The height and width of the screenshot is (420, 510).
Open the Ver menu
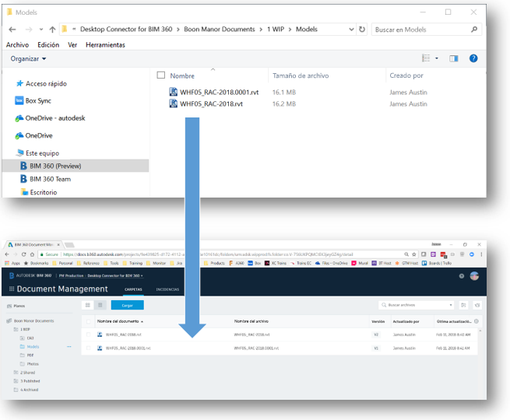(72, 45)
